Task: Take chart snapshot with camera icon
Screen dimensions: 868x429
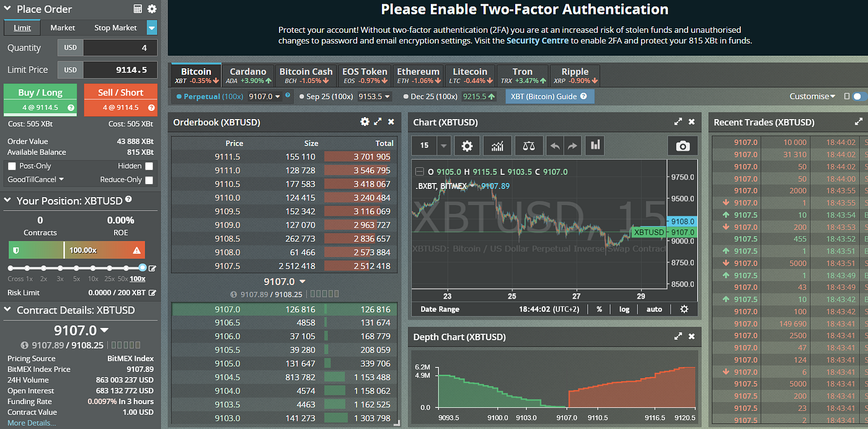Action: [x=683, y=146]
